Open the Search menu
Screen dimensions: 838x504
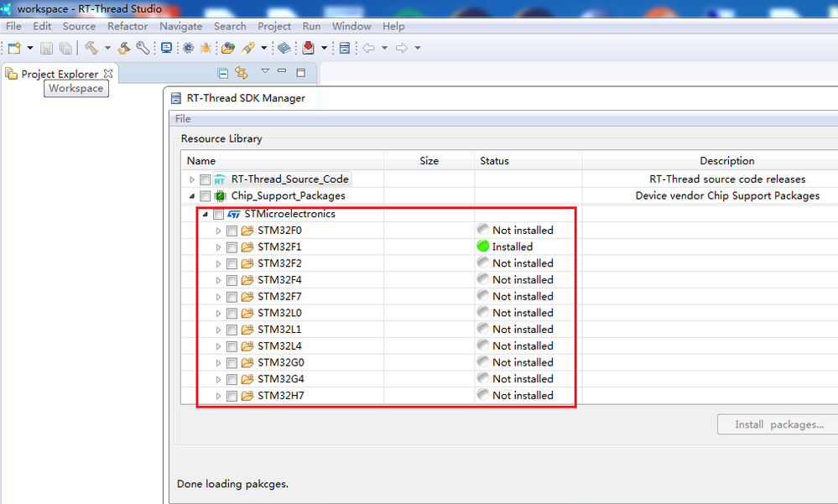point(230,26)
